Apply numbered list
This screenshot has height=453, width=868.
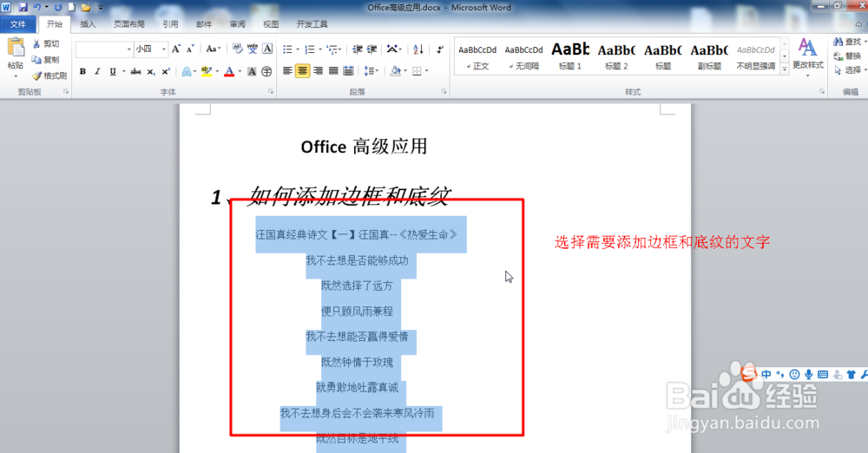(x=310, y=49)
